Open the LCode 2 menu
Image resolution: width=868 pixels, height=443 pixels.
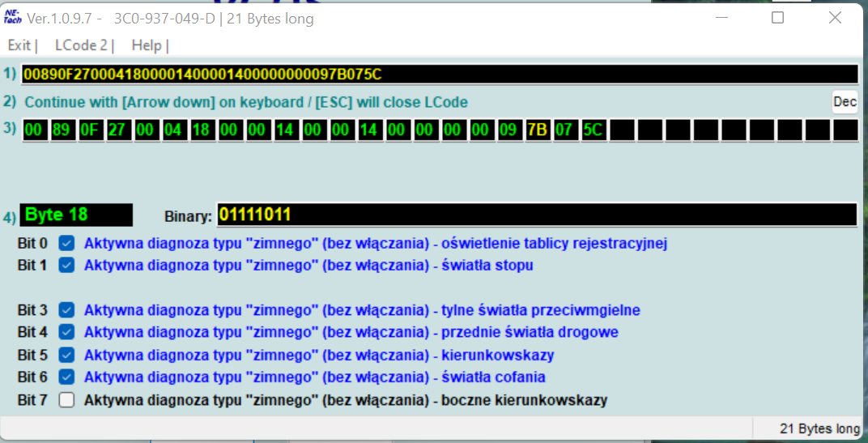coord(81,45)
